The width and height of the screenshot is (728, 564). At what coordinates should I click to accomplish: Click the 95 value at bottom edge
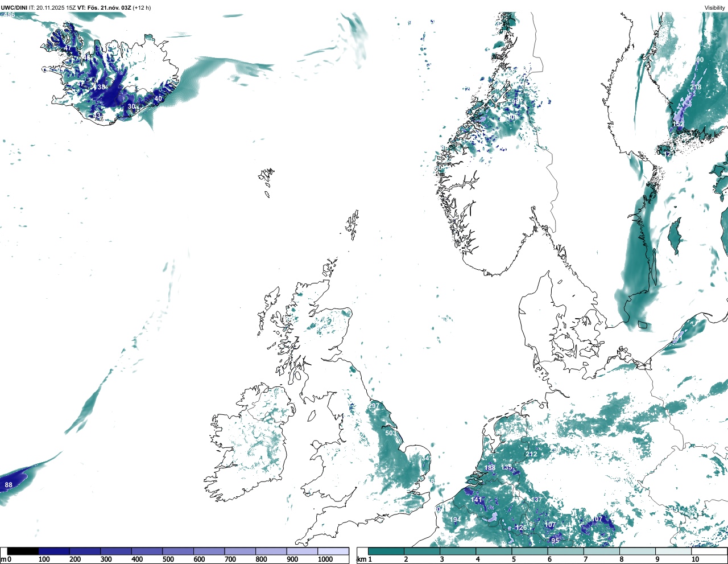click(555, 541)
